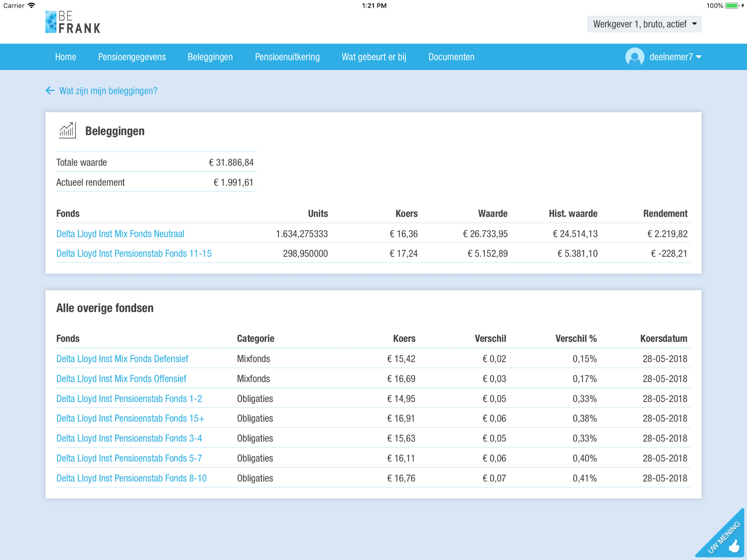The height and width of the screenshot is (560, 747).
Task: Open Delta Lloyd Inst Pensioenstab Fonds 8-10
Action: (131, 478)
